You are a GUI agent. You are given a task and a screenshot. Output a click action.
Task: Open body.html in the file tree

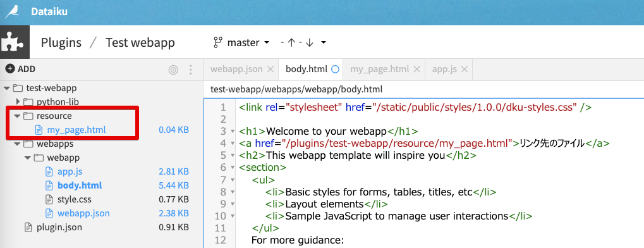tap(80, 185)
